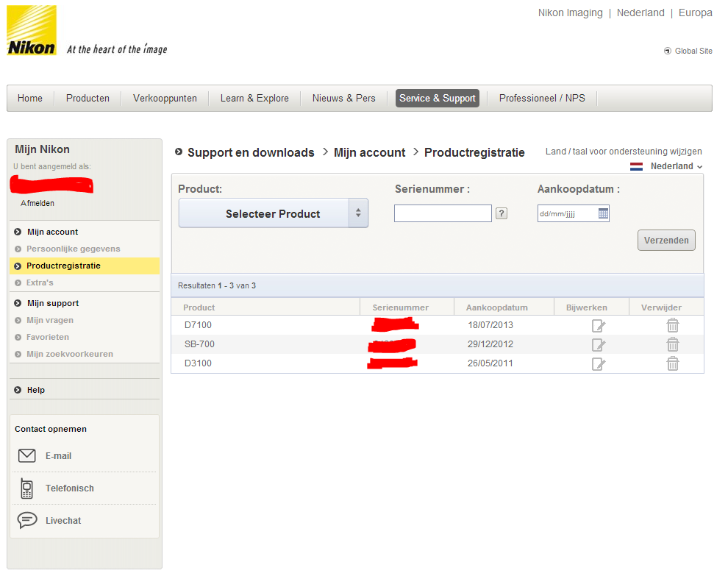Image resolution: width=728 pixels, height=576 pixels.
Task: Open Persoonlijke gegevens in the sidebar
Action: coord(74,249)
